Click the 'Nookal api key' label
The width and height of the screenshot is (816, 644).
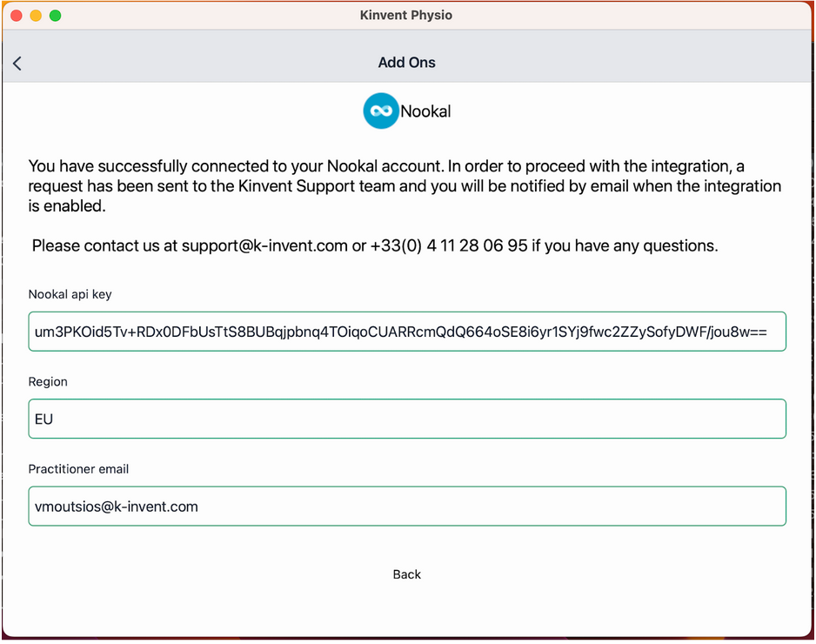70,294
